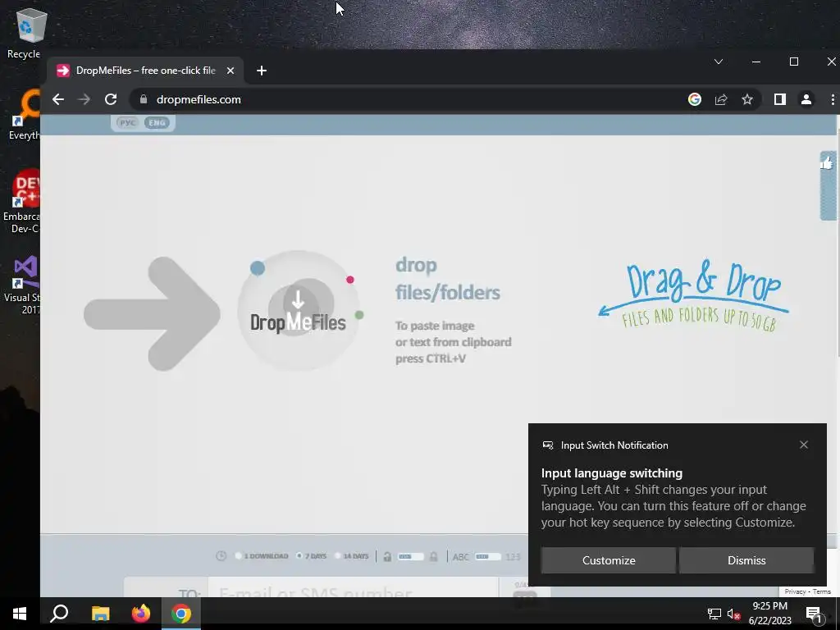View site info via the padlock icon
The height and width of the screenshot is (630, 840).
[143, 99]
